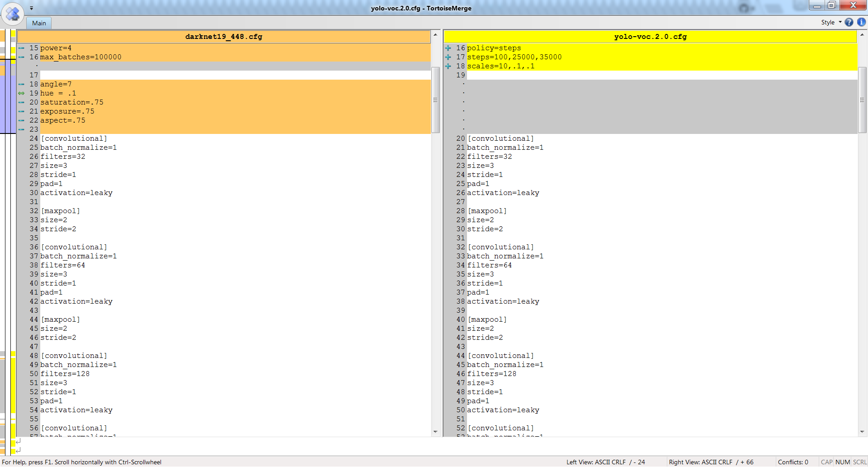Click the removed marker beside aspect=.75

21,120
